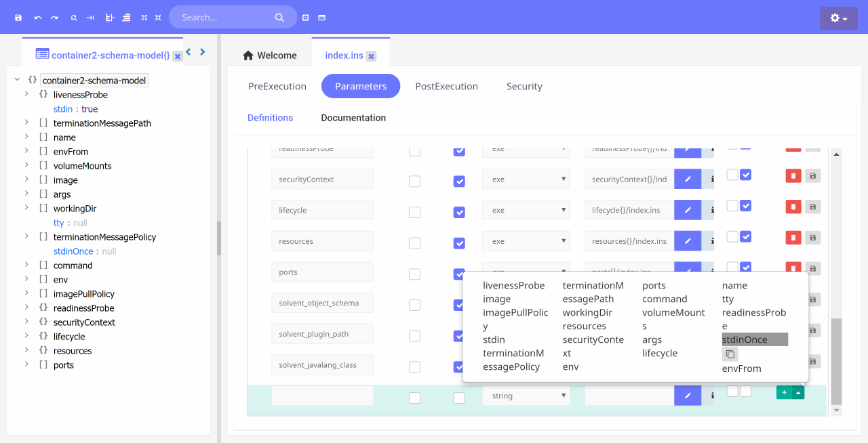Open the settings gear dropdown button
This screenshot has width=868, height=443.
tap(838, 18)
